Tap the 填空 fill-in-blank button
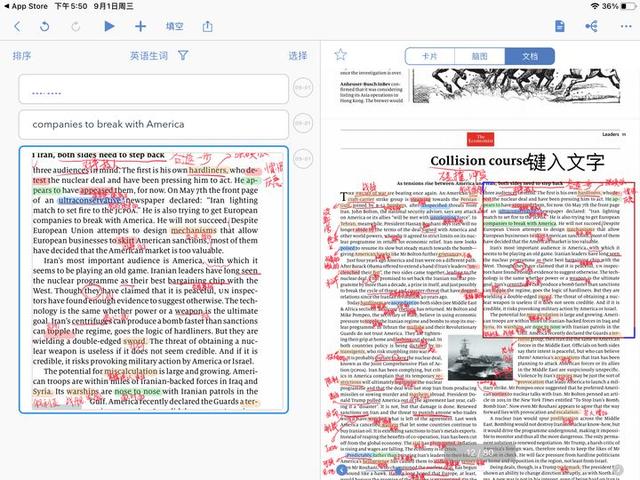Screen dimensions: 640x480 coord(175,27)
